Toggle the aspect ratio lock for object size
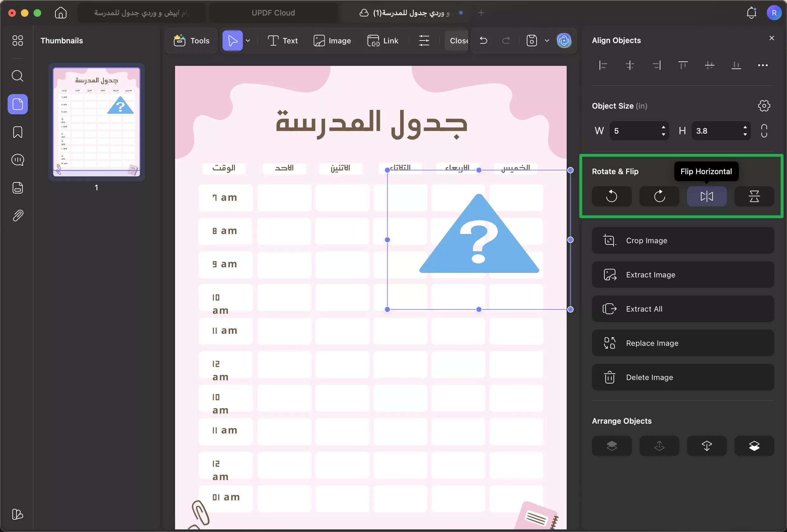Viewport: 787px width, 532px height. [x=764, y=131]
